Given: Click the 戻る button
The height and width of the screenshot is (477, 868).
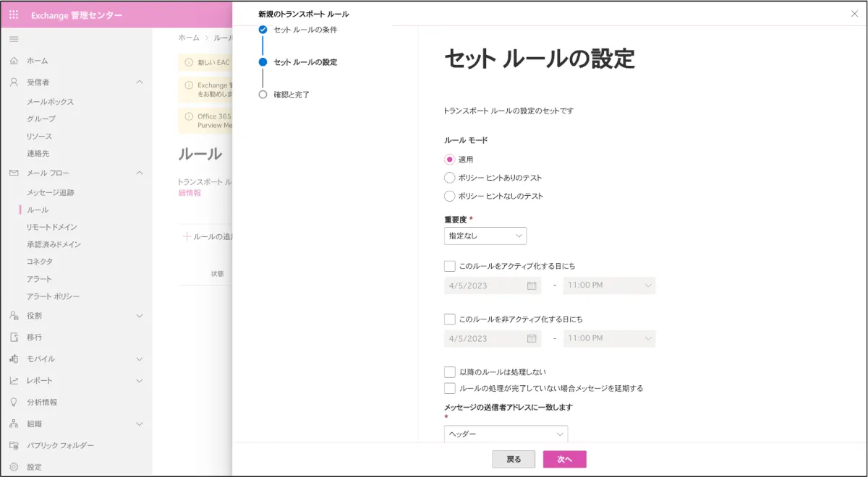Looking at the screenshot, I should [x=513, y=459].
